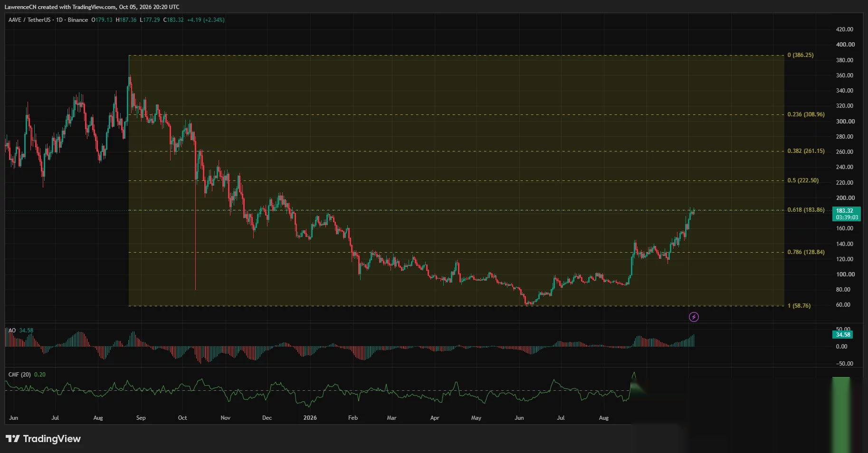Click the purple lightning bolt icon
The image size is (868, 453).
coord(694,317)
